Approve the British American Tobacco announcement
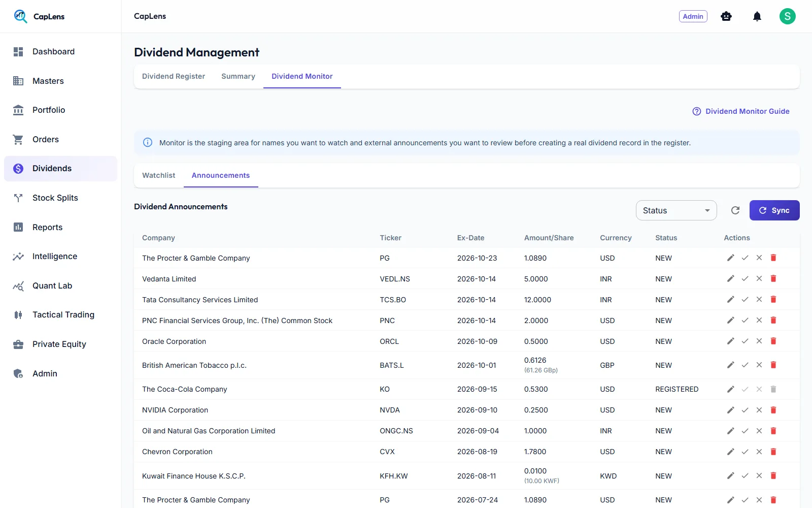Viewport: 812px width, 508px height. point(745,365)
